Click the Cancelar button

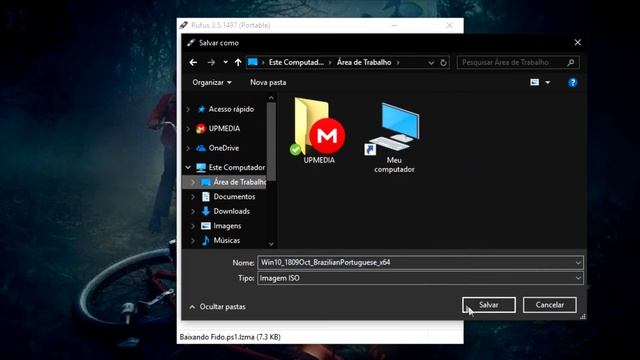[x=549, y=305]
